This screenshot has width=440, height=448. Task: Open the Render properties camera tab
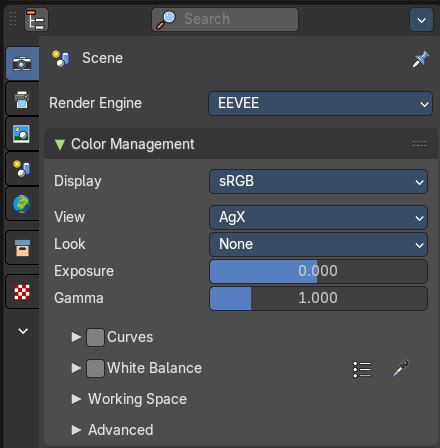pyautogui.click(x=22, y=63)
